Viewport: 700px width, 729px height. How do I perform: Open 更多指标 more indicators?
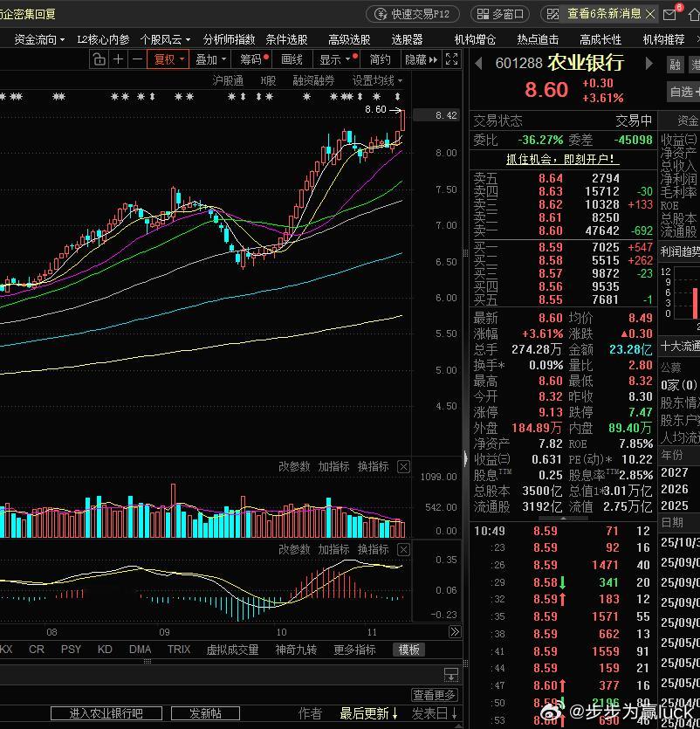(x=354, y=649)
